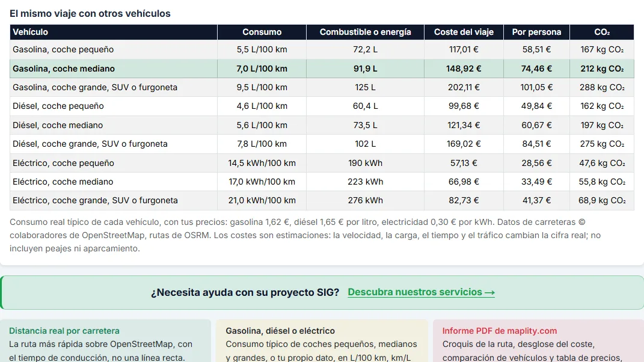Select the Eléctrico, coche pequeño row label

point(63,163)
